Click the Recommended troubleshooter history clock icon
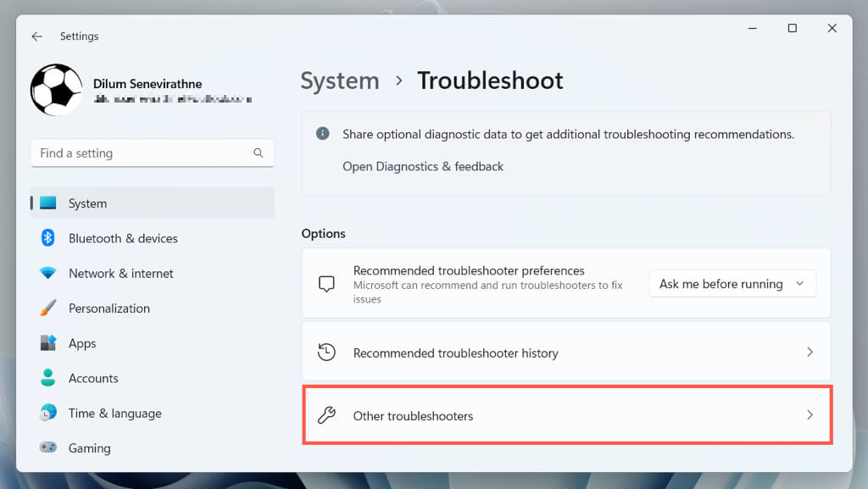Screen dimensions: 868x489 tap(326, 353)
